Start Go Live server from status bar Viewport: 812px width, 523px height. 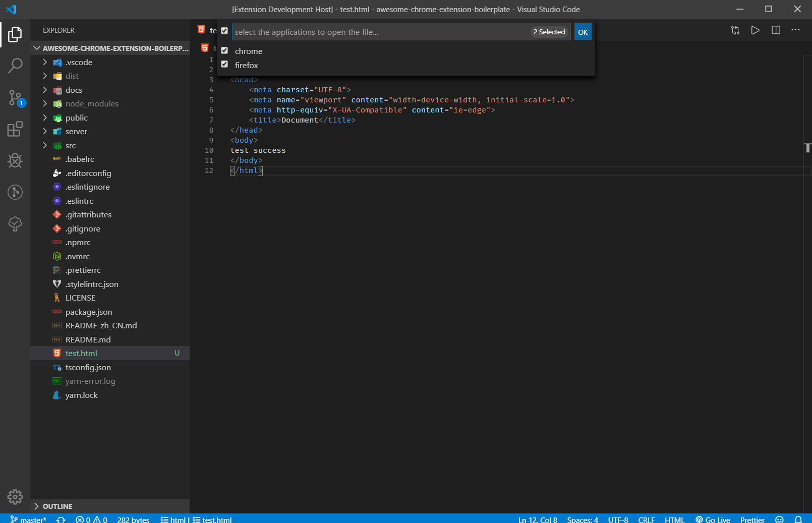click(x=713, y=519)
